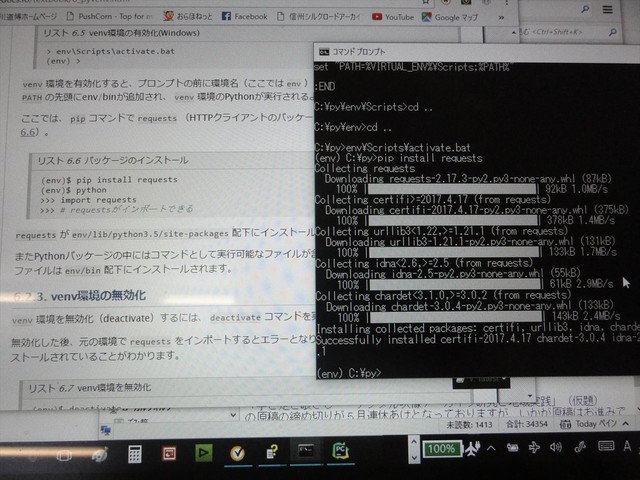Open the Calculator icon in the taskbar
This screenshot has height=480, width=640.
coord(135,454)
